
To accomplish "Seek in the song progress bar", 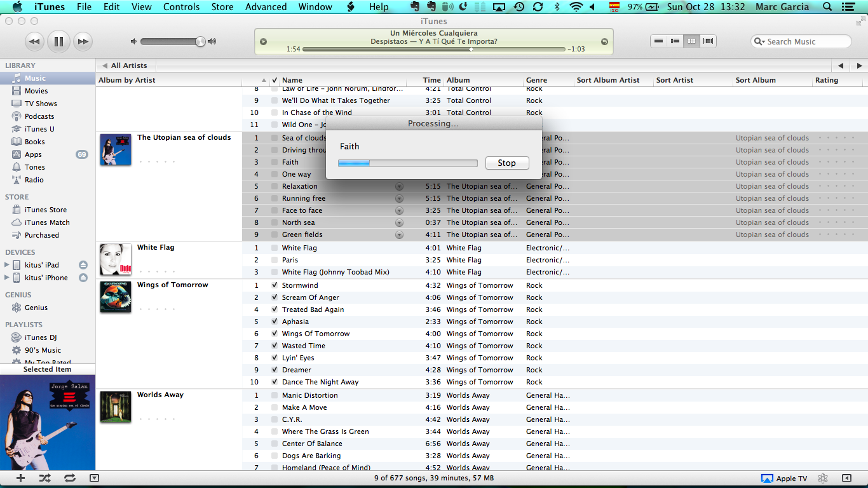I will click(434, 49).
